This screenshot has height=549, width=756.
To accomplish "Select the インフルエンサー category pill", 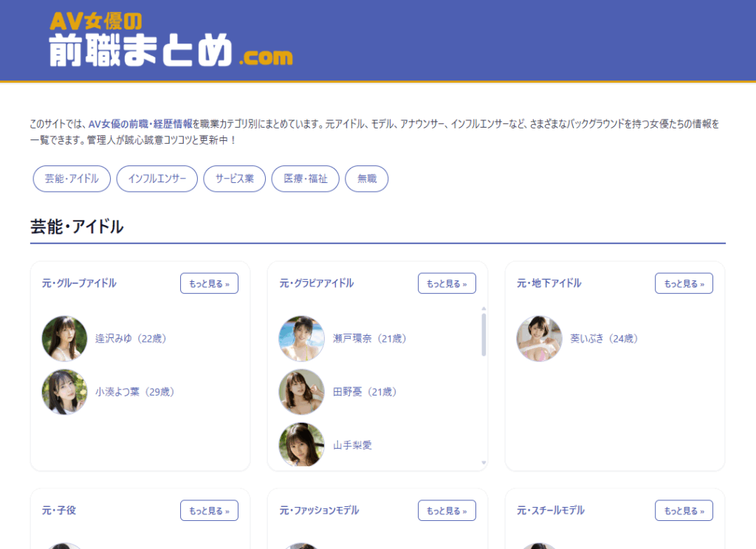I will [157, 179].
